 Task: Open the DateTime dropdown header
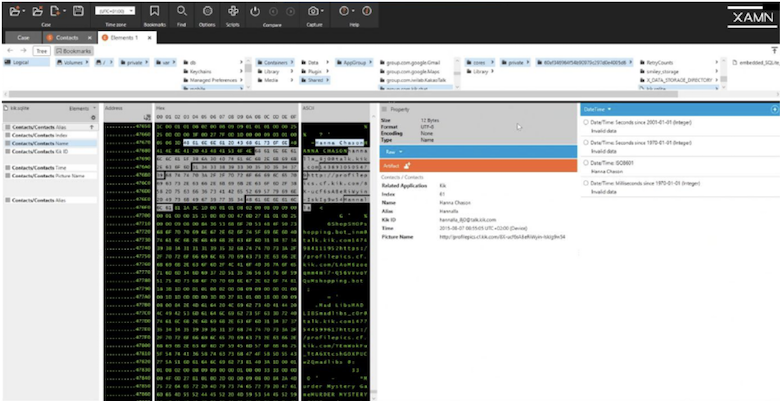[x=597, y=109]
